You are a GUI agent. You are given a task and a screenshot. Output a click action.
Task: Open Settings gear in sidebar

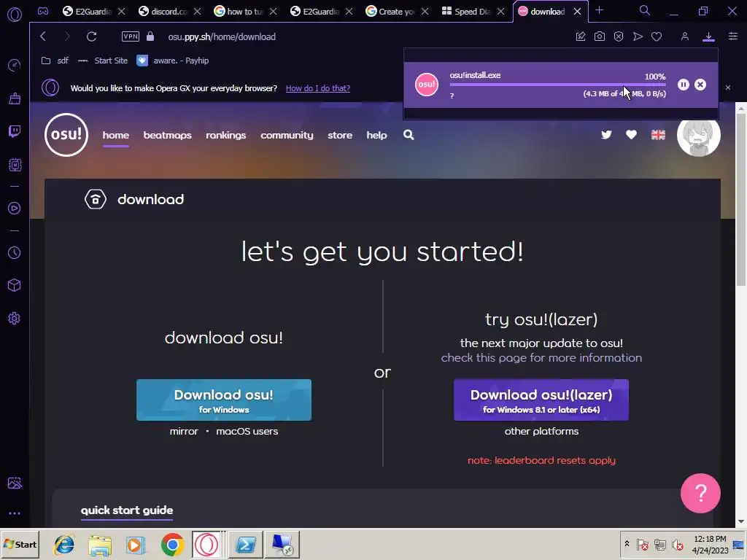pyautogui.click(x=15, y=318)
